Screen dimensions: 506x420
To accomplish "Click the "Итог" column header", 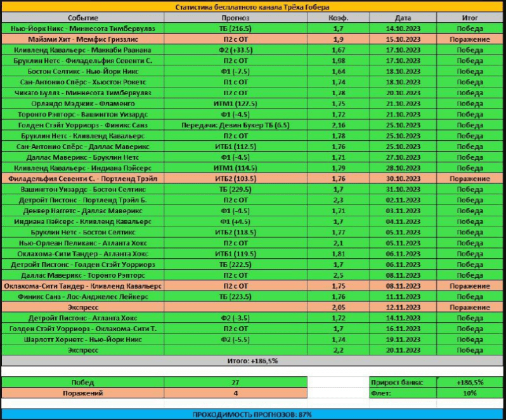I will pos(470,18).
